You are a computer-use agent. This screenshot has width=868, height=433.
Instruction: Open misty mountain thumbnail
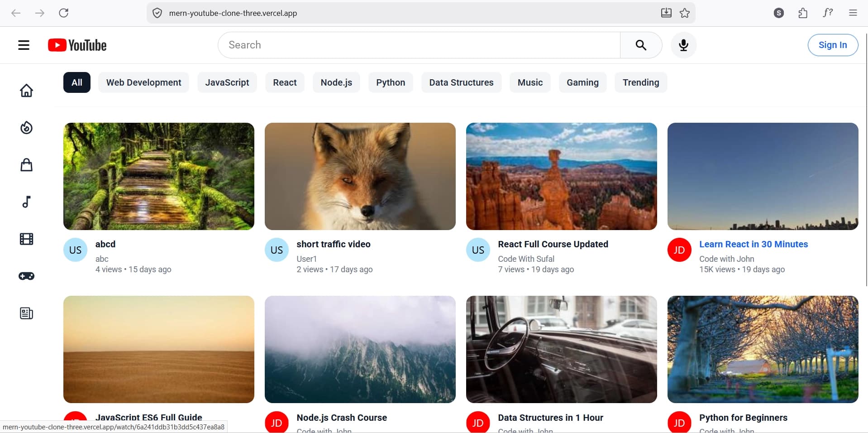[x=360, y=349]
